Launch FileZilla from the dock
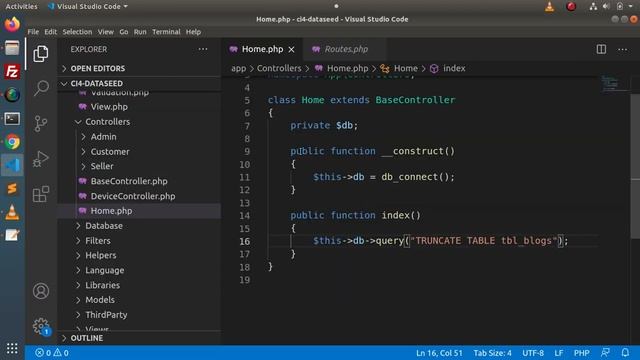640x360 pixels. (x=12, y=71)
